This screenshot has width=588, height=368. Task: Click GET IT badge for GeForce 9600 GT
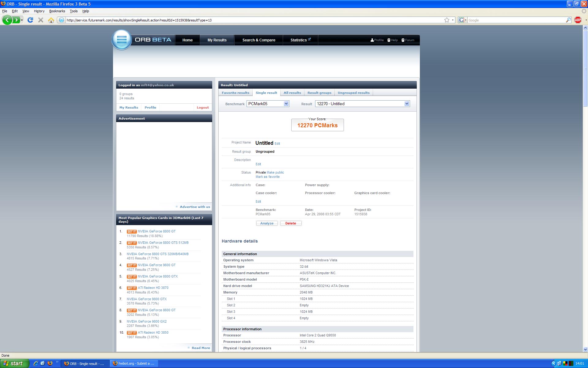point(132,265)
